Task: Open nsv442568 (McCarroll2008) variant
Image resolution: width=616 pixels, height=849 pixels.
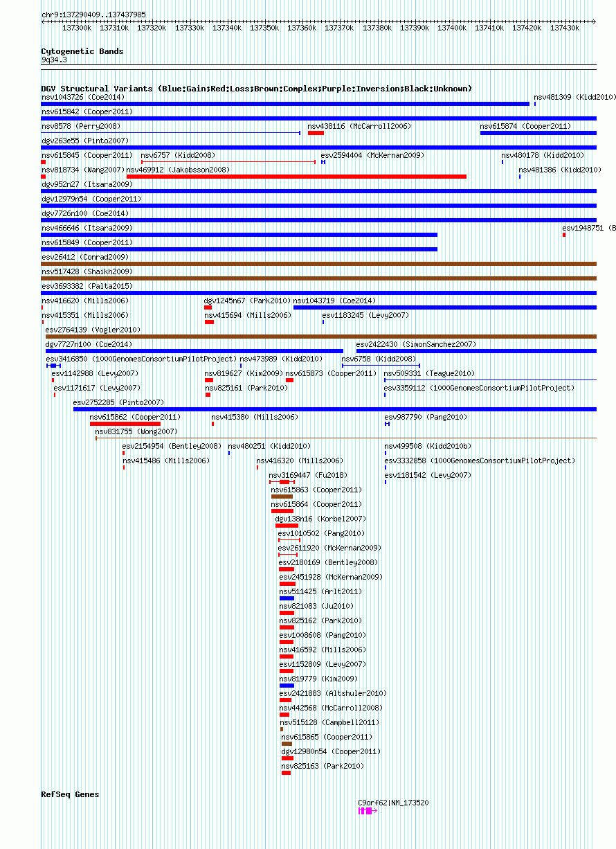Action: tap(332, 708)
